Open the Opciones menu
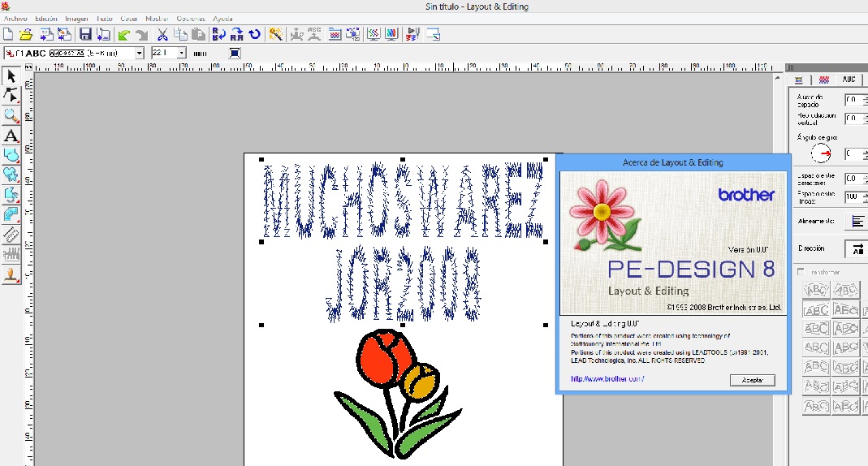This screenshot has width=868, height=466. 191,18
